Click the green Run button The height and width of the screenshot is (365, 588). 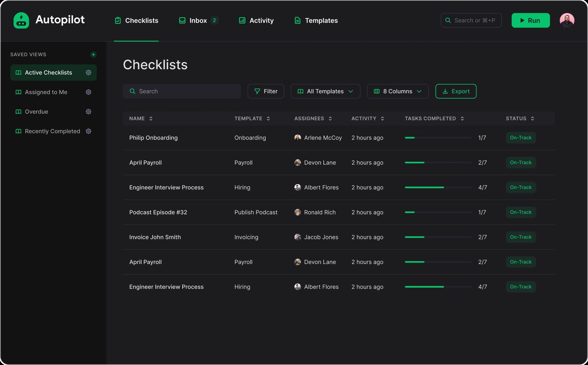tap(530, 20)
